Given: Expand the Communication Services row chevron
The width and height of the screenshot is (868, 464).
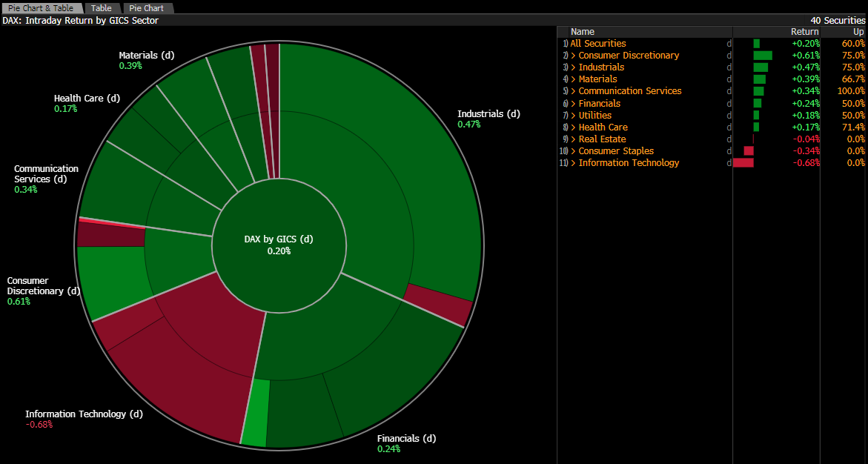Looking at the screenshot, I should point(574,91).
